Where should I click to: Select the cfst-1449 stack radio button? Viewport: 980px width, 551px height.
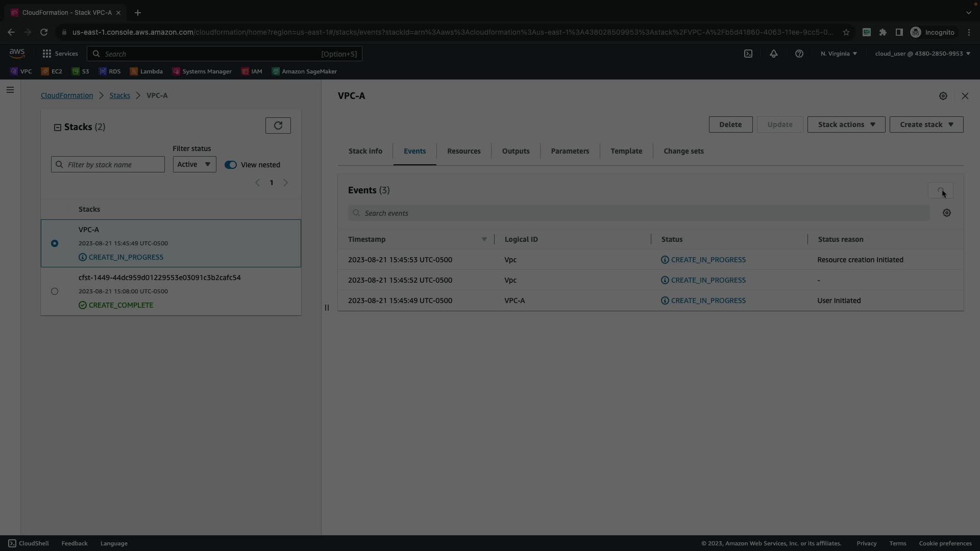coord(55,291)
